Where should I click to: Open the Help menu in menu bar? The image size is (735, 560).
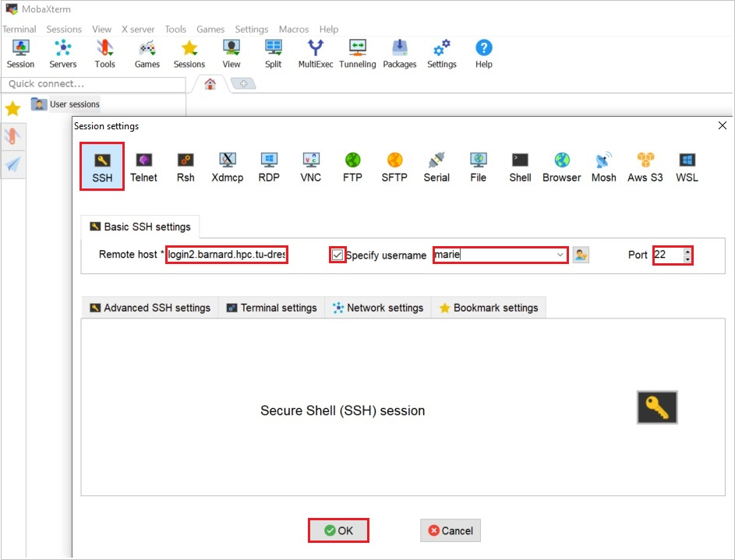click(x=329, y=29)
